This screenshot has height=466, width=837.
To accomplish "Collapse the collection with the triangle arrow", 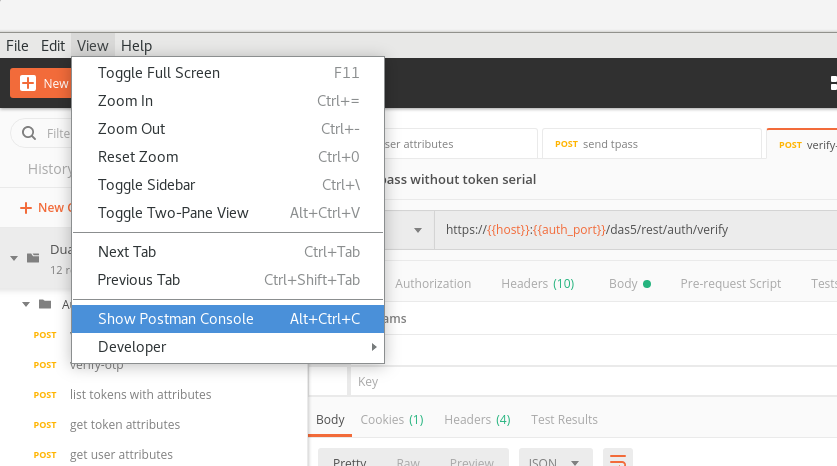I will 14,257.
